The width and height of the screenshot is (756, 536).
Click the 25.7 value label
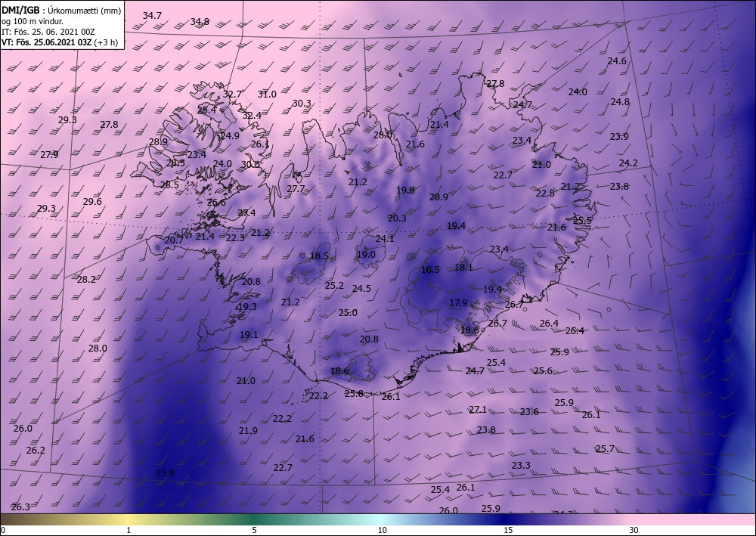pyautogui.click(x=605, y=449)
